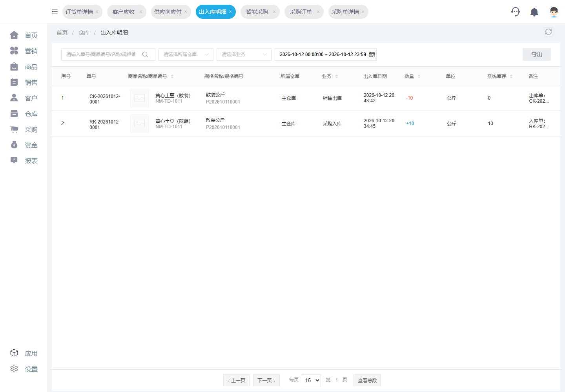Expand the 请选择业务 dropdown
565x392 pixels.
pos(244,54)
